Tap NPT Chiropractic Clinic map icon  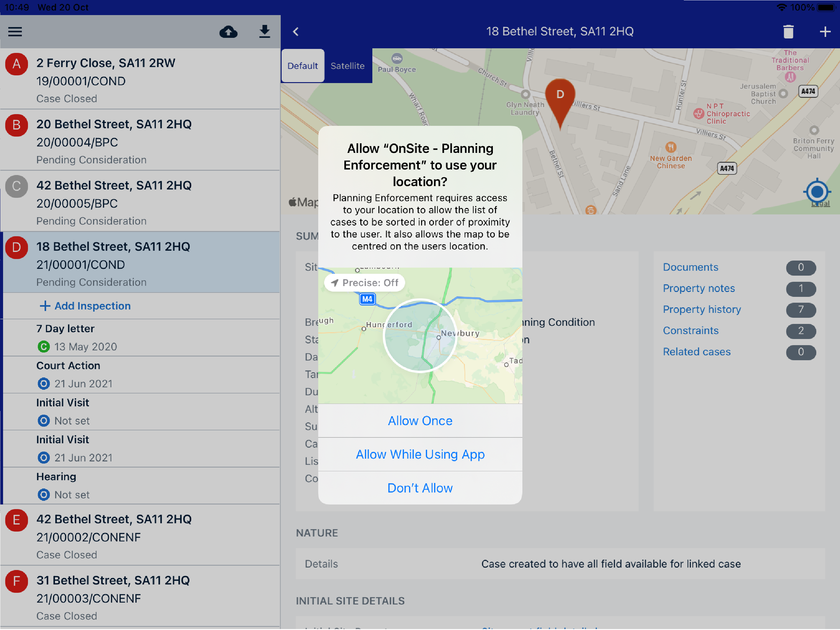pyautogui.click(x=698, y=113)
